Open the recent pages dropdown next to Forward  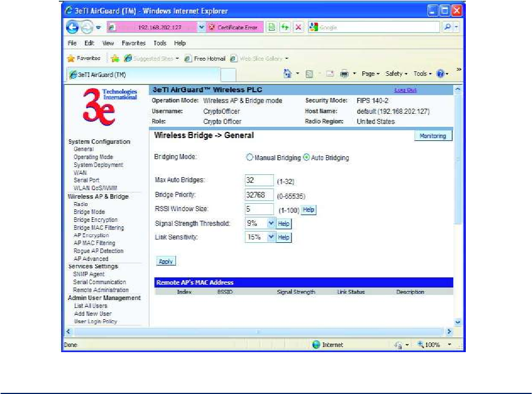coord(98,28)
